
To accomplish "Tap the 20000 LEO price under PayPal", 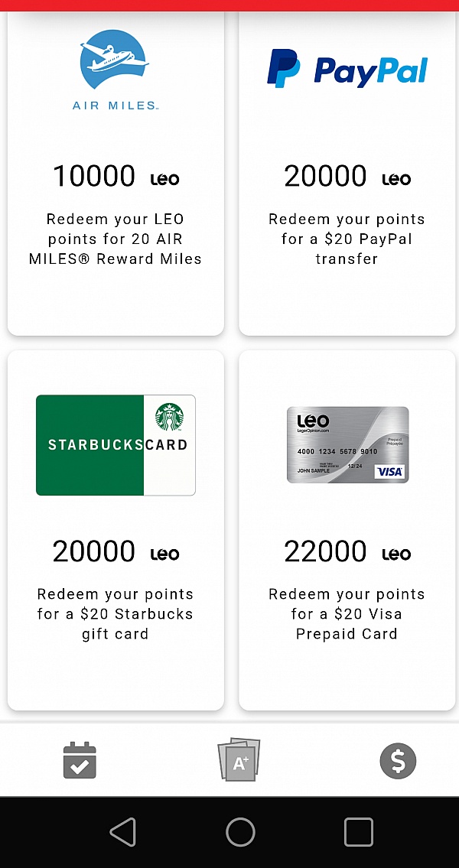I will [x=347, y=177].
